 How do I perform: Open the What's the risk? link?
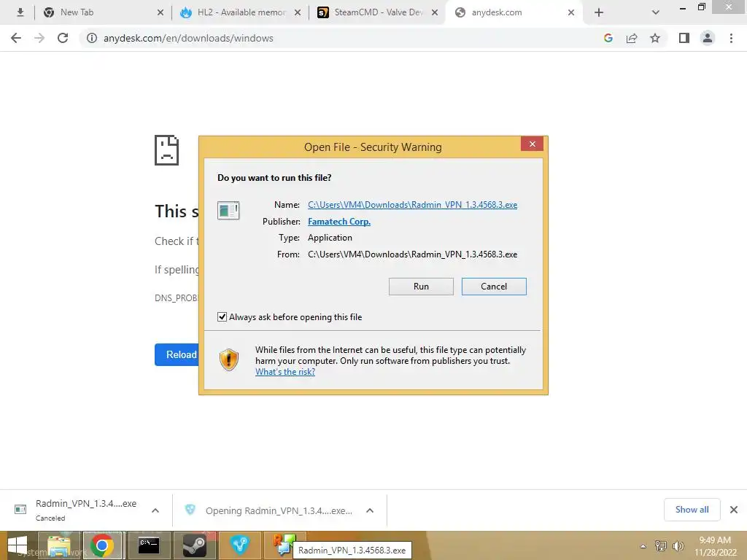285,372
